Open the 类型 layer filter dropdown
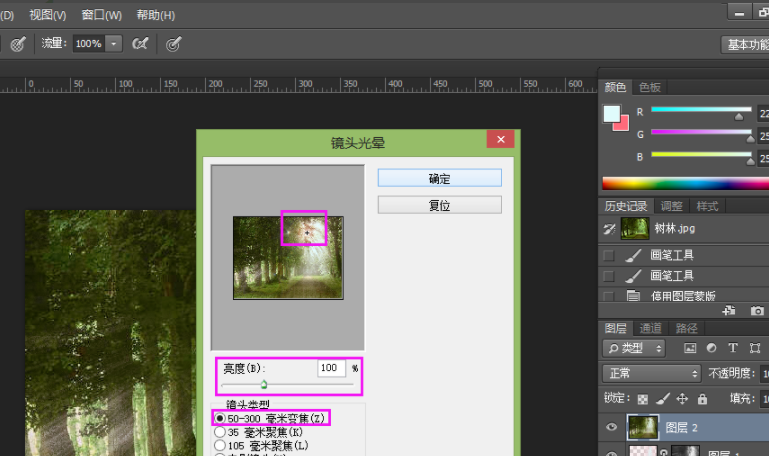769x456 pixels. pos(635,349)
